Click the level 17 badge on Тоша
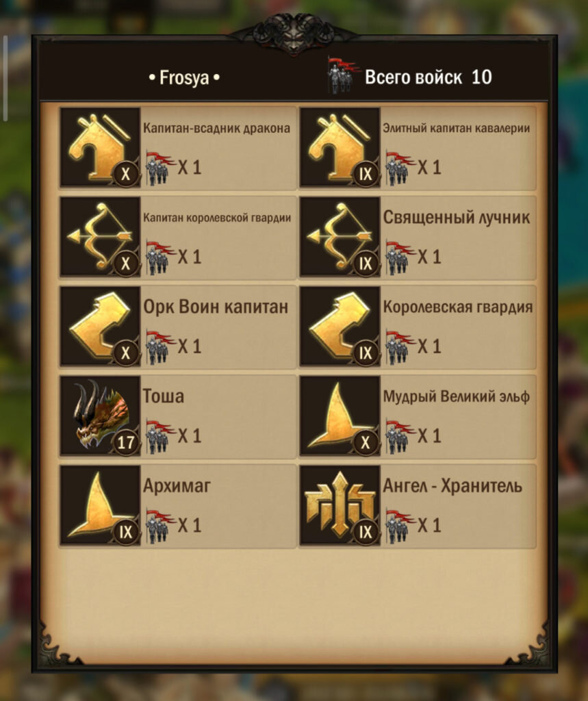 click(x=126, y=442)
